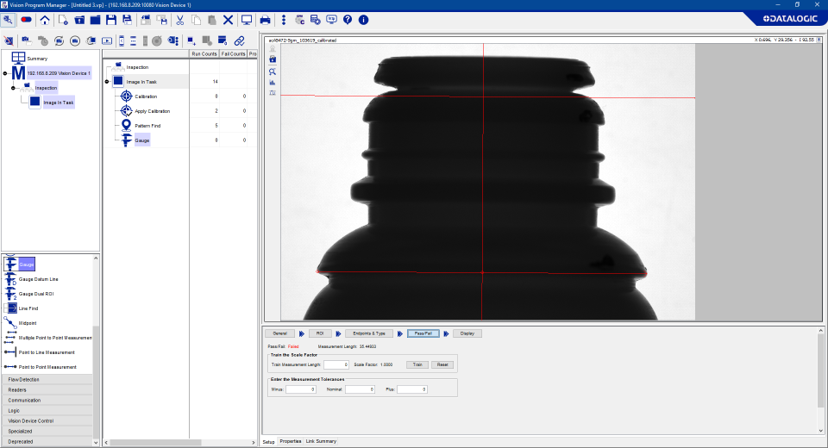Click the Print icon in toolbar
Screen dimensions: 828x448
click(x=265, y=20)
